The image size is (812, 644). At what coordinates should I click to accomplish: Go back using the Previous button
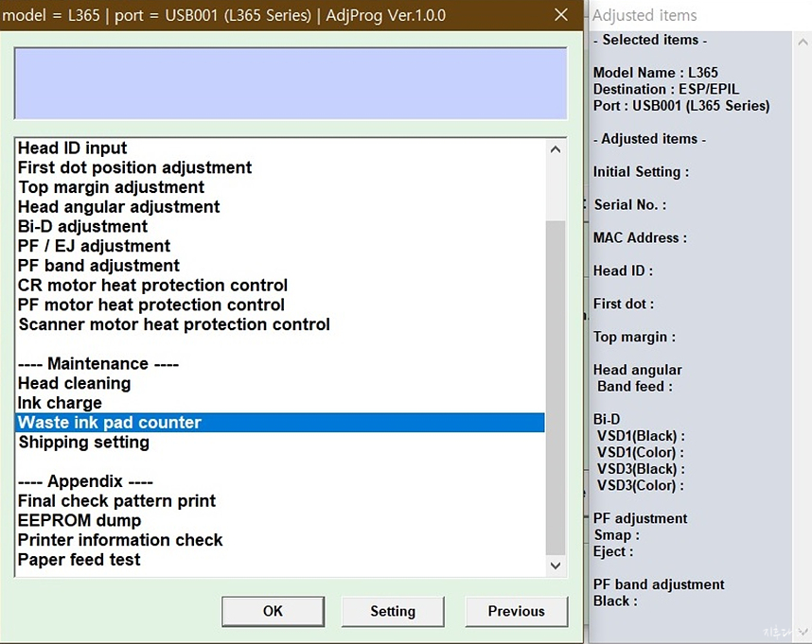(516, 611)
